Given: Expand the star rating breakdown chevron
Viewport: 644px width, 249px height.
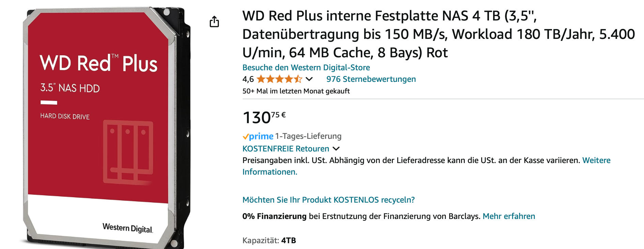Looking at the screenshot, I should tap(309, 79).
